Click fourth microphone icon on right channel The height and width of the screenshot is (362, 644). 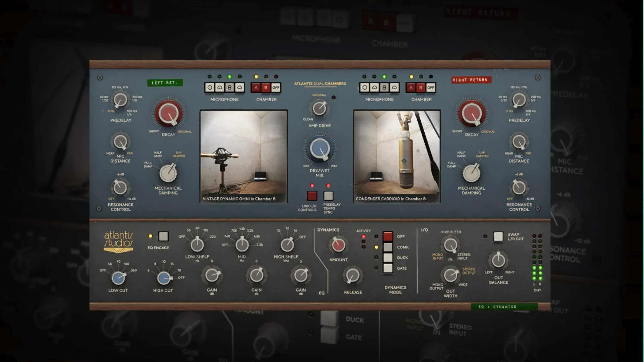(x=394, y=87)
